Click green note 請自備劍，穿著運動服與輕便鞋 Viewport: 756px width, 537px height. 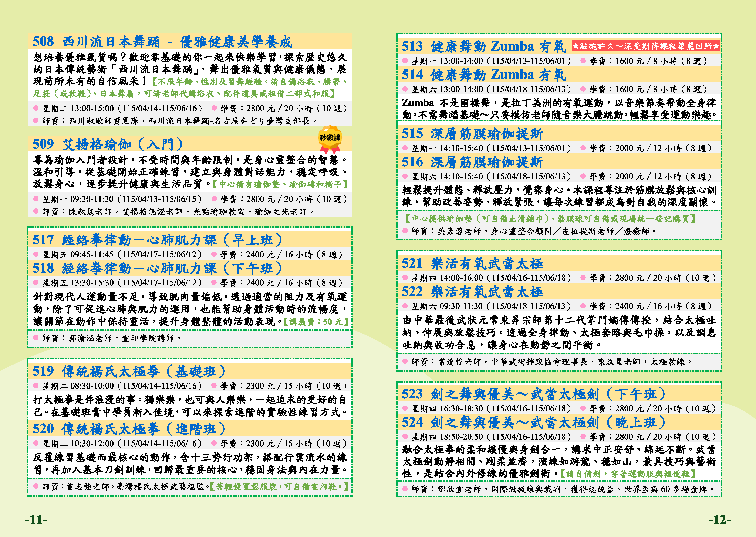pyautogui.click(x=628, y=474)
